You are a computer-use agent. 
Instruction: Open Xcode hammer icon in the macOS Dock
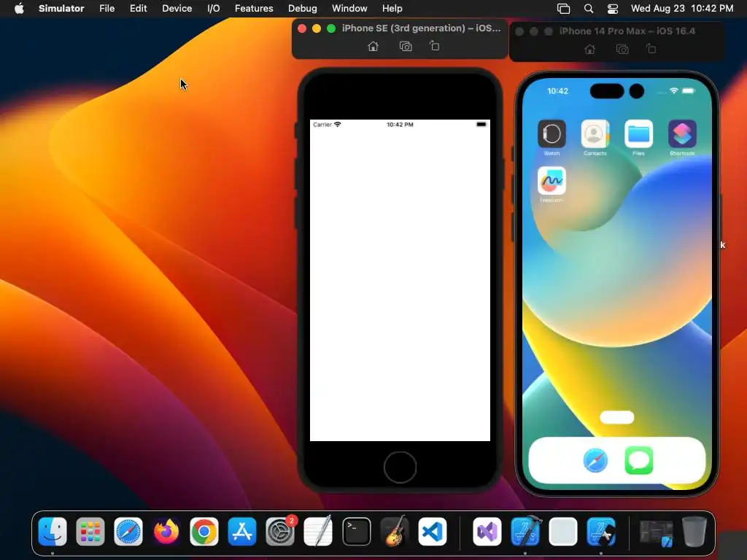click(x=525, y=531)
